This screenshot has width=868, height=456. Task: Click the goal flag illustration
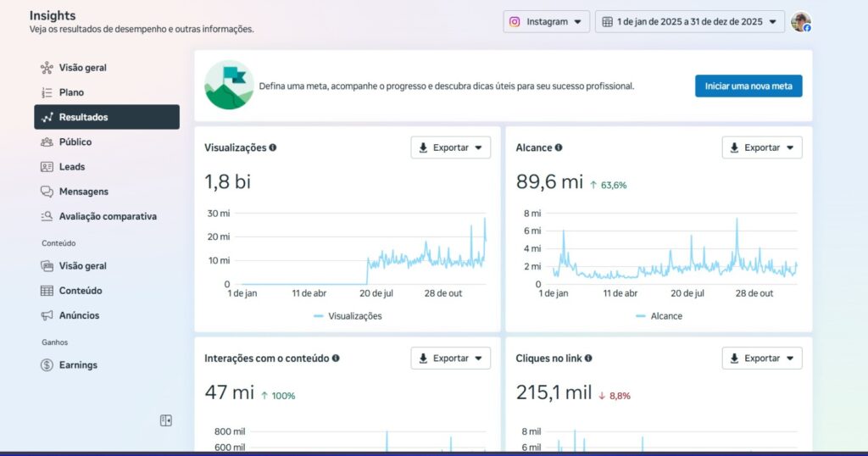click(x=229, y=85)
